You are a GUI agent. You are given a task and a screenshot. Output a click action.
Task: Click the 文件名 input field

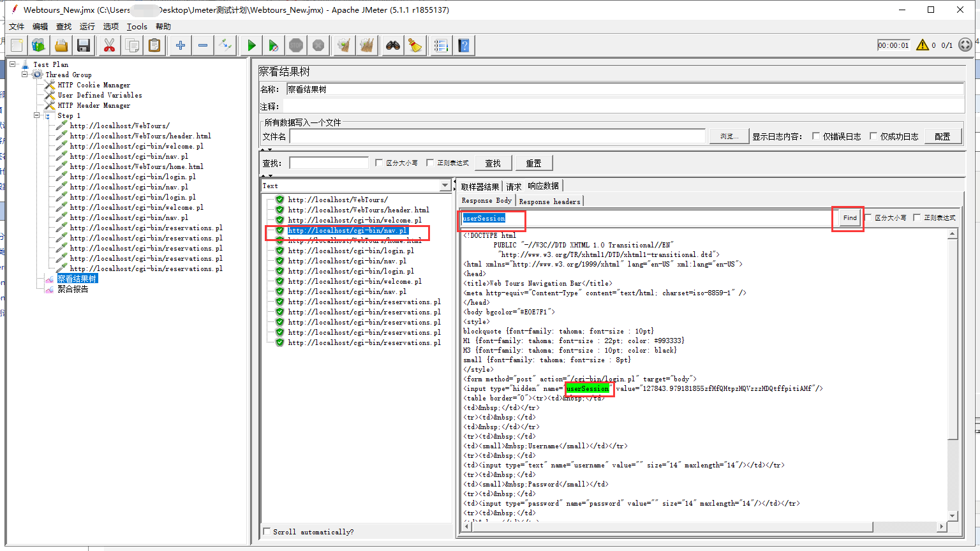coord(498,136)
